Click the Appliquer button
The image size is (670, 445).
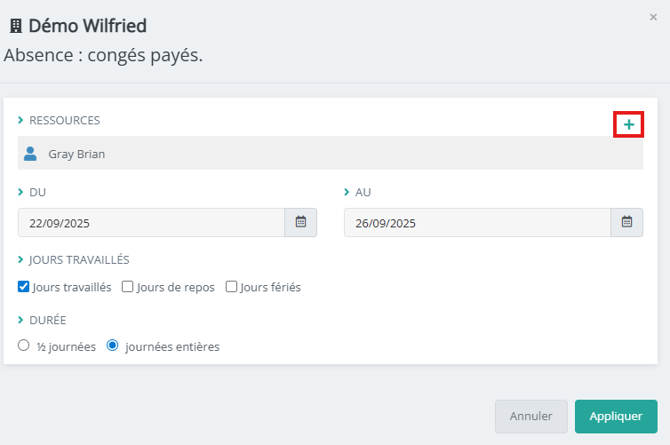tap(615, 416)
